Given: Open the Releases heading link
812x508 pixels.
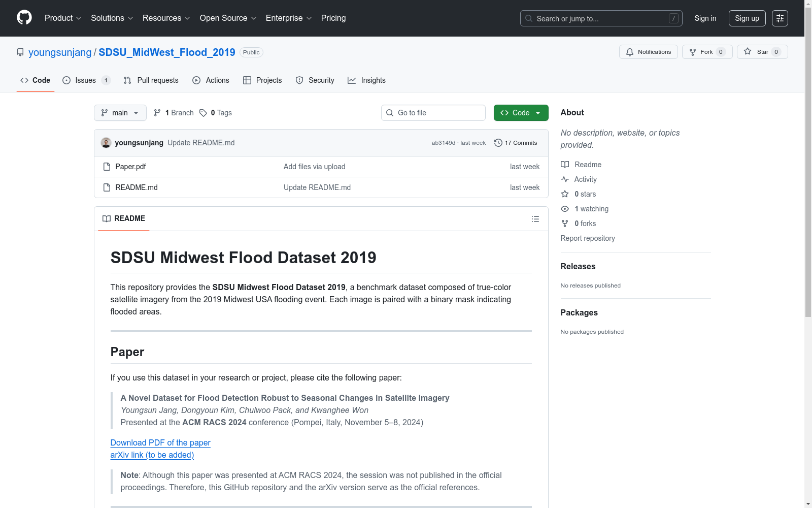Looking at the screenshot, I should [578, 267].
